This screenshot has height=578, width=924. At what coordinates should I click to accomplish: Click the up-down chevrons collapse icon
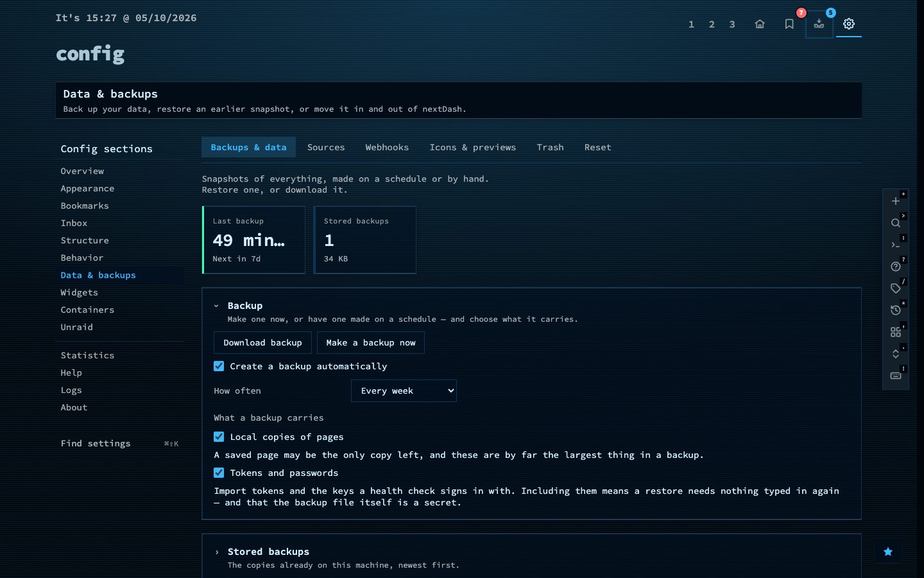click(896, 354)
